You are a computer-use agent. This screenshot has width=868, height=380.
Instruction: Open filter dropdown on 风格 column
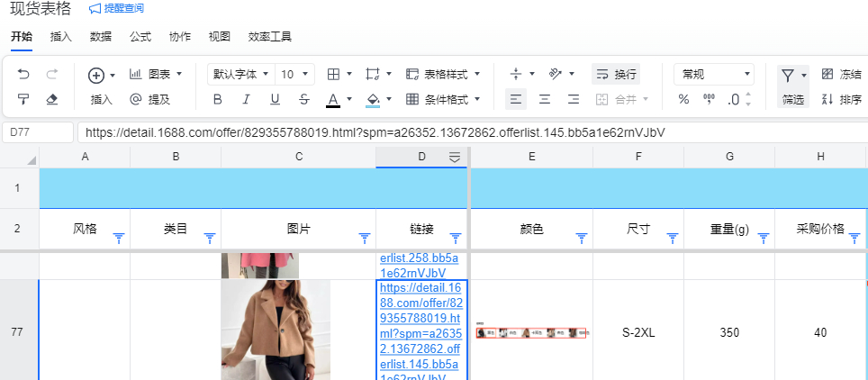click(118, 238)
